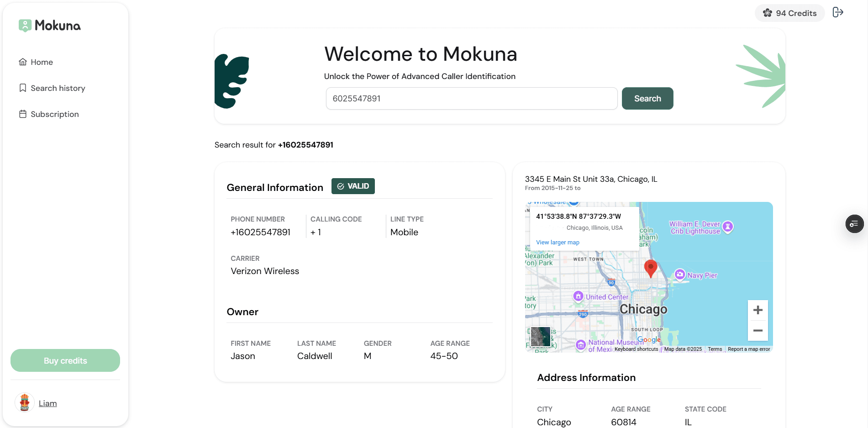
Task: Select the Navy Pier marker on the map
Action: click(x=680, y=275)
